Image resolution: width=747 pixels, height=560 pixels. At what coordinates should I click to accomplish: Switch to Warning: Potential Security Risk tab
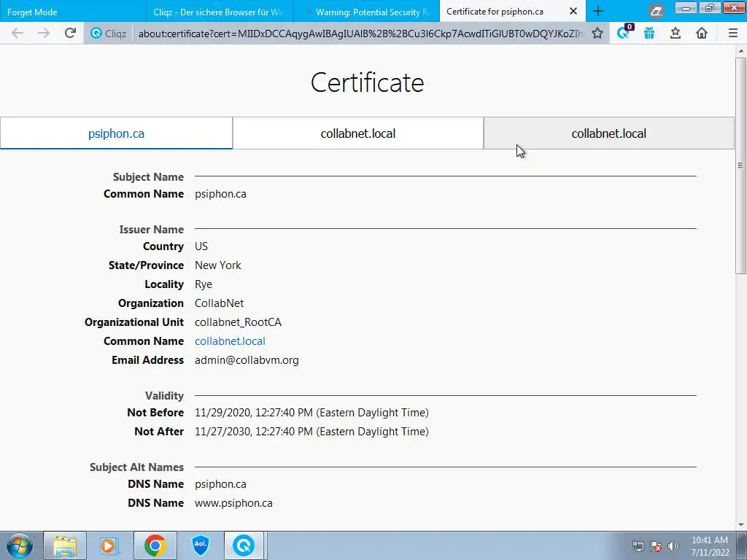(x=366, y=12)
